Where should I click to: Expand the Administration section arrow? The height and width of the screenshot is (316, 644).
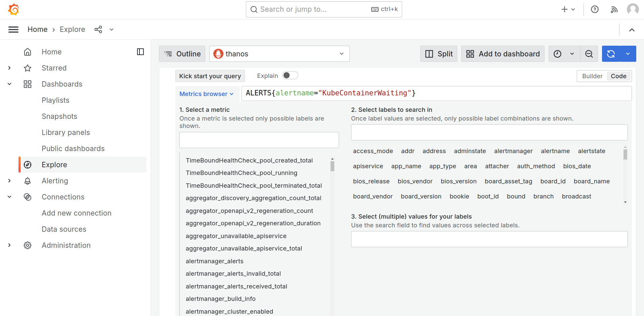click(x=9, y=245)
